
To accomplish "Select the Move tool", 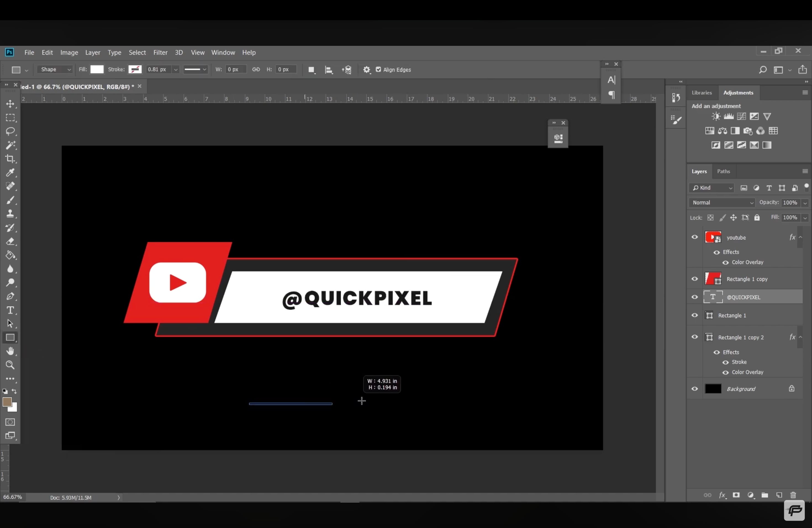I will 10,104.
